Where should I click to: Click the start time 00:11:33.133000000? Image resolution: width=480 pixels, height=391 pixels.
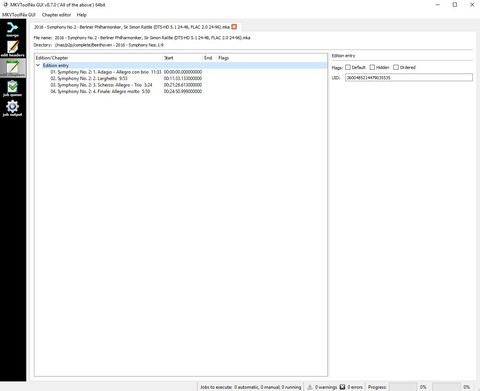tap(183, 78)
